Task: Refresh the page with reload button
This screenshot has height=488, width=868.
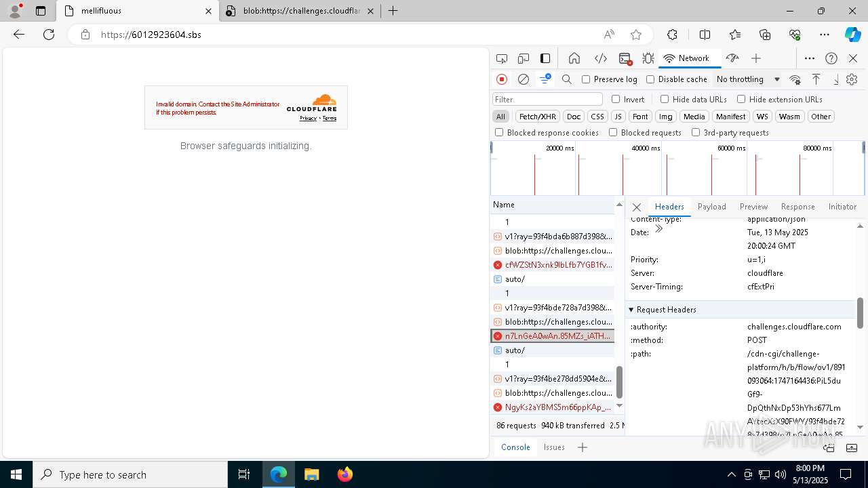Action: [x=49, y=35]
